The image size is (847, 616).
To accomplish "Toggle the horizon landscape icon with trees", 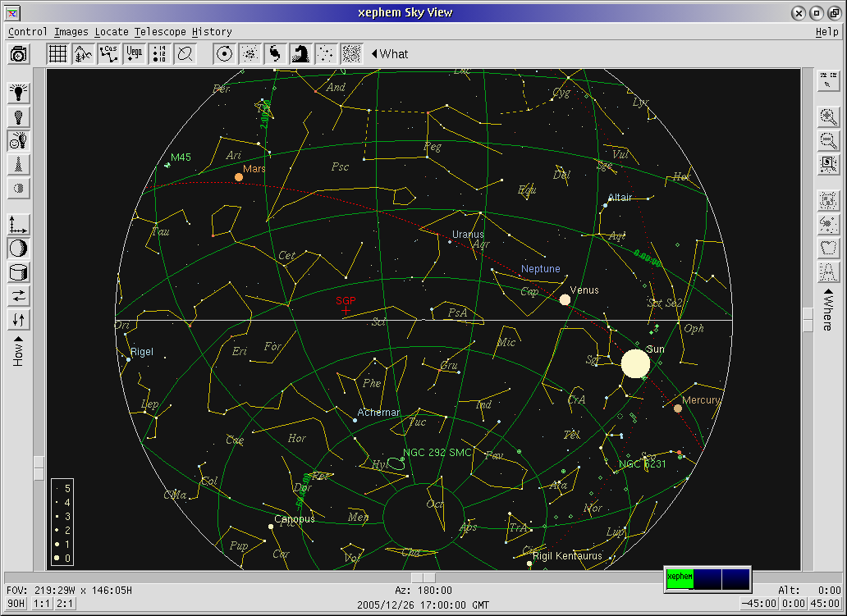I will tap(83, 54).
